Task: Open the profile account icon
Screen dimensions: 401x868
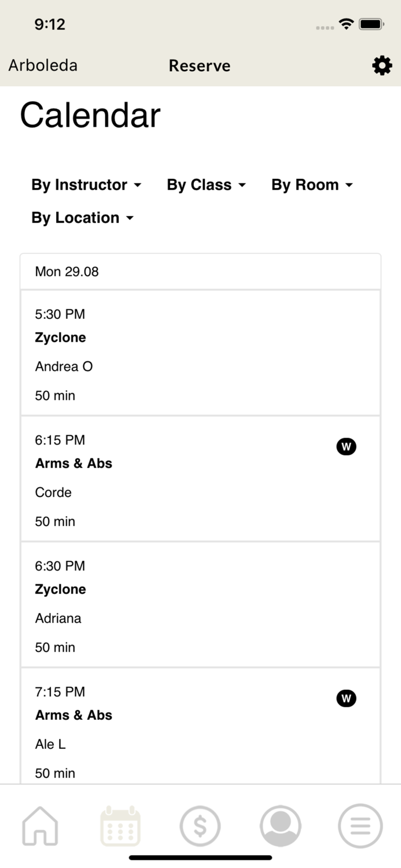Action: pyautogui.click(x=280, y=826)
